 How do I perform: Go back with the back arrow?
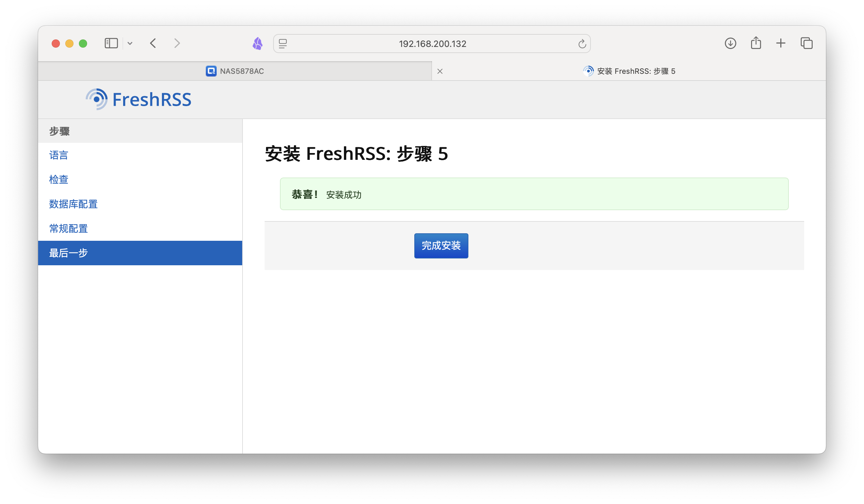click(x=153, y=44)
